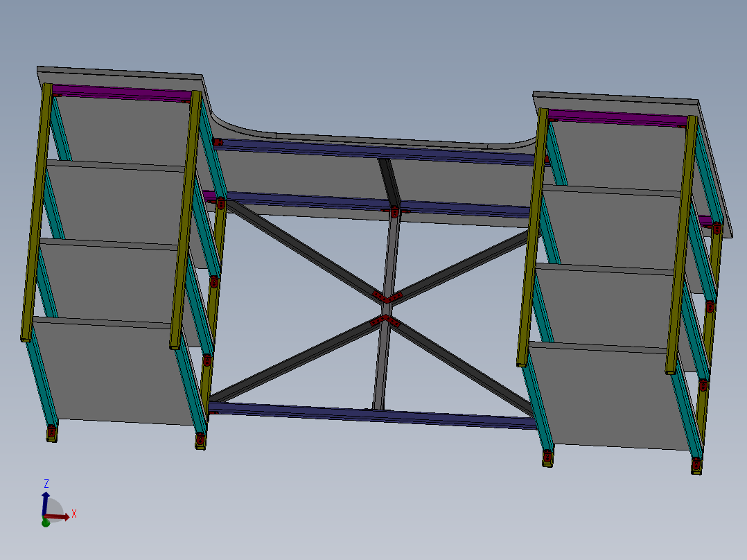Image resolution: width=747 pixels, height=560 pixels.
Task: Click the coordinate triad X axis arrow
Action: coord(57,517)
